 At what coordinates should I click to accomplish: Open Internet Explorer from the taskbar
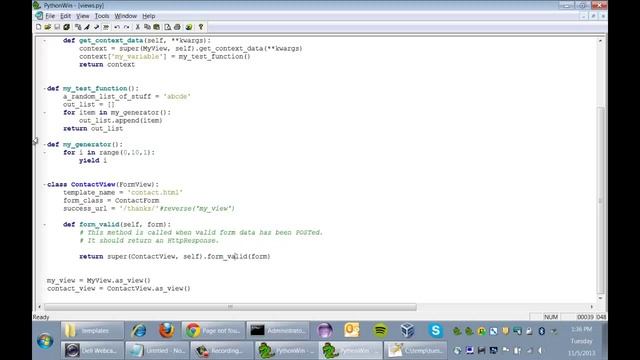(138, 330)
